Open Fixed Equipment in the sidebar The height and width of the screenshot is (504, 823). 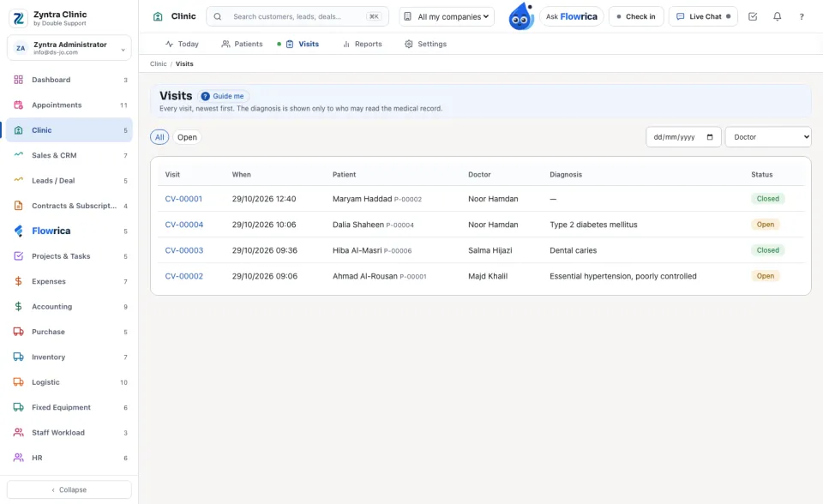tap(69, 407)
